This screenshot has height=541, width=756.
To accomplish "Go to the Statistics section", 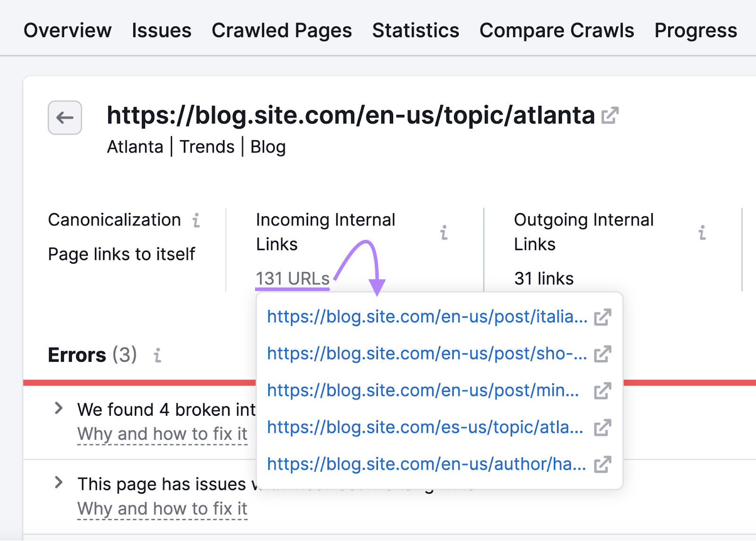I will 415,30.
